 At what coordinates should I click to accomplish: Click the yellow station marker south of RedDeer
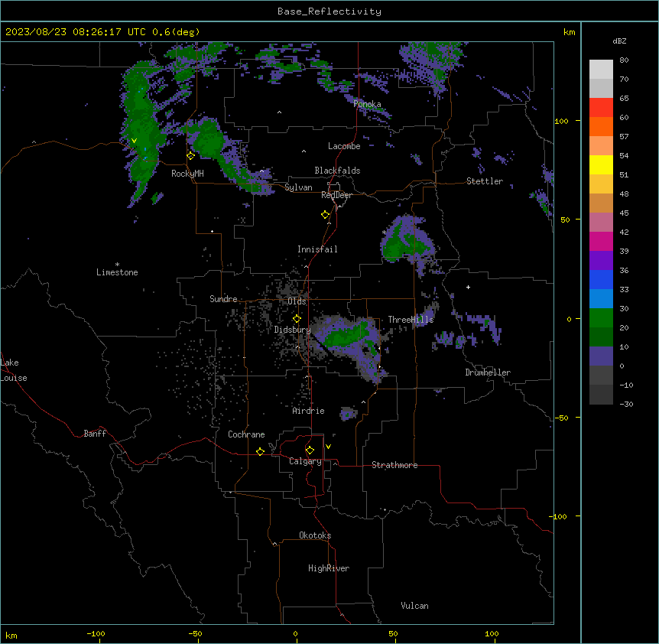326,215
